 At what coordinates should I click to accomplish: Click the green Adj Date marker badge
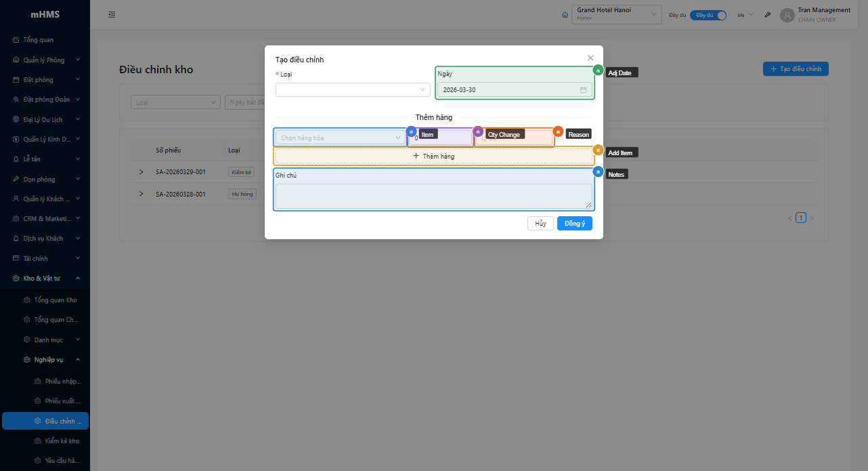click(598, 70)
